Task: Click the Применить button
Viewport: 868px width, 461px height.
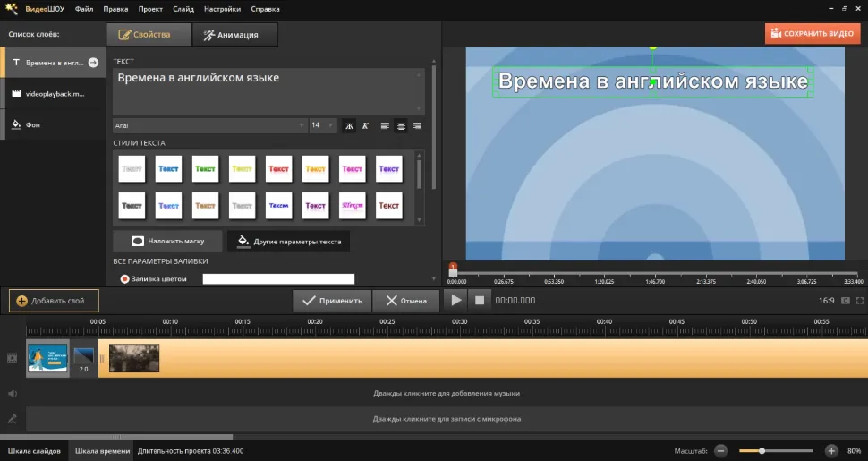Action: (x=332, y=300)
